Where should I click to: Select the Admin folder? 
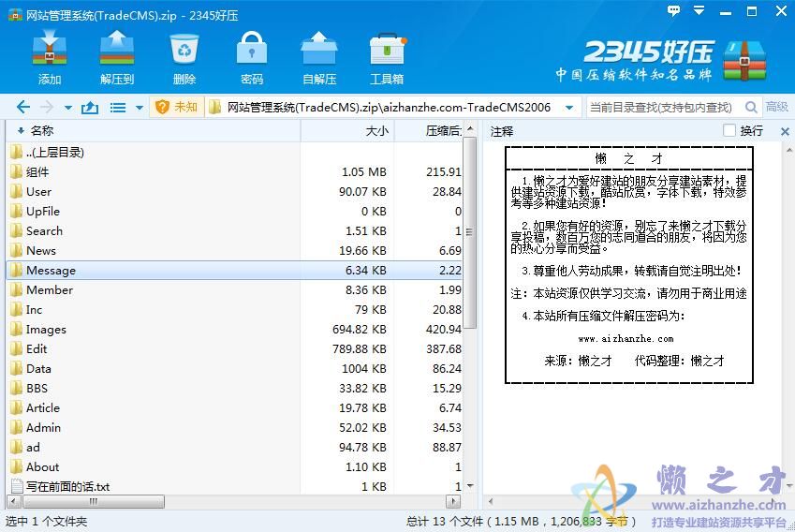(x=234, y=427)
